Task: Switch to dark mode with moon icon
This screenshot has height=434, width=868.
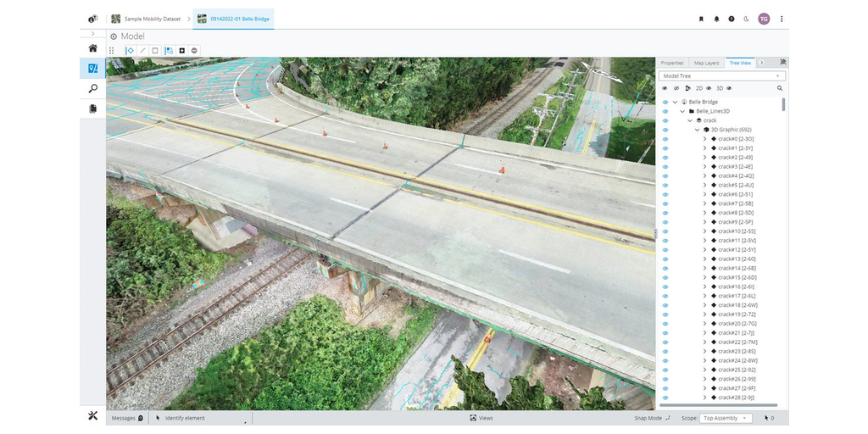Action: [746, 19]
